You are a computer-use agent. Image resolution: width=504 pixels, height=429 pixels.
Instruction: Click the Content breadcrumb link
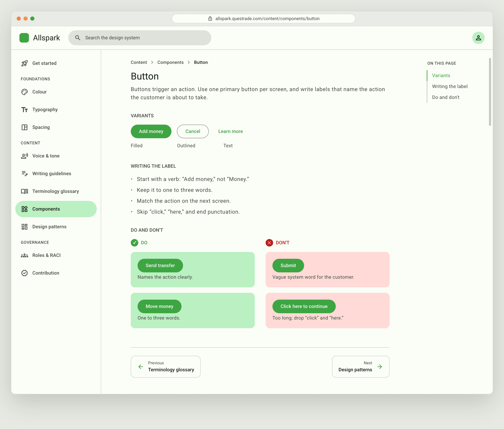139,62
